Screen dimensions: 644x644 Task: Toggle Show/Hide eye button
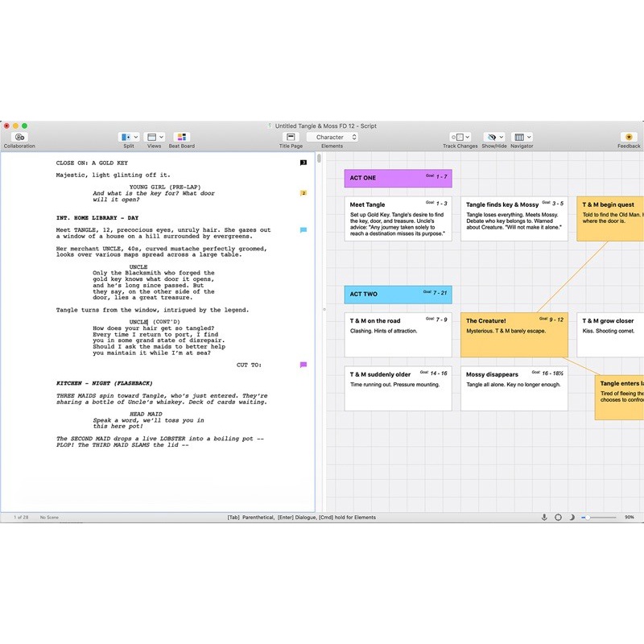pyautogui.click(x=493, y=138)
